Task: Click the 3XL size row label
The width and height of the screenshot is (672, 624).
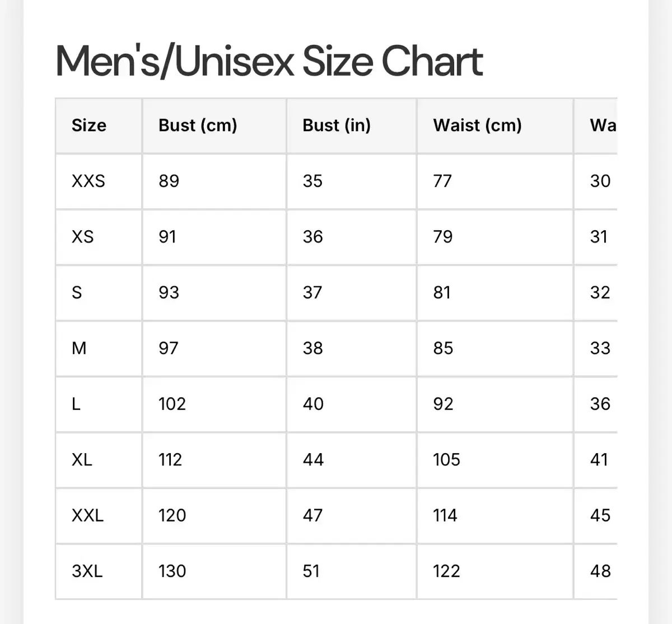Action: [x=87, y=571]
